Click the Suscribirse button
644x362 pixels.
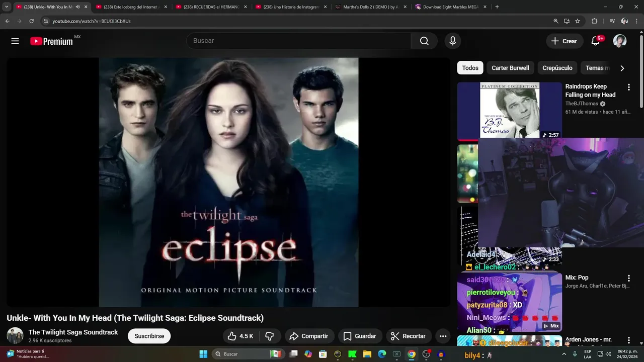tap(149, 336)
